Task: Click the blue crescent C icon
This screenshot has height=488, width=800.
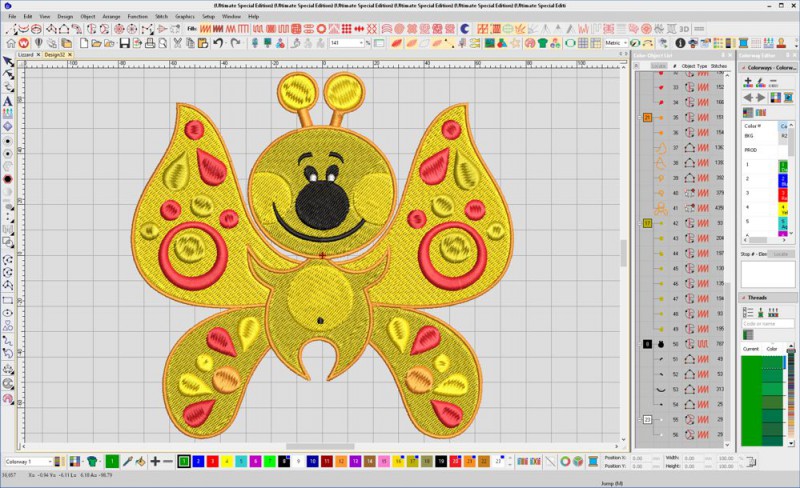Action: click(465, 29)
